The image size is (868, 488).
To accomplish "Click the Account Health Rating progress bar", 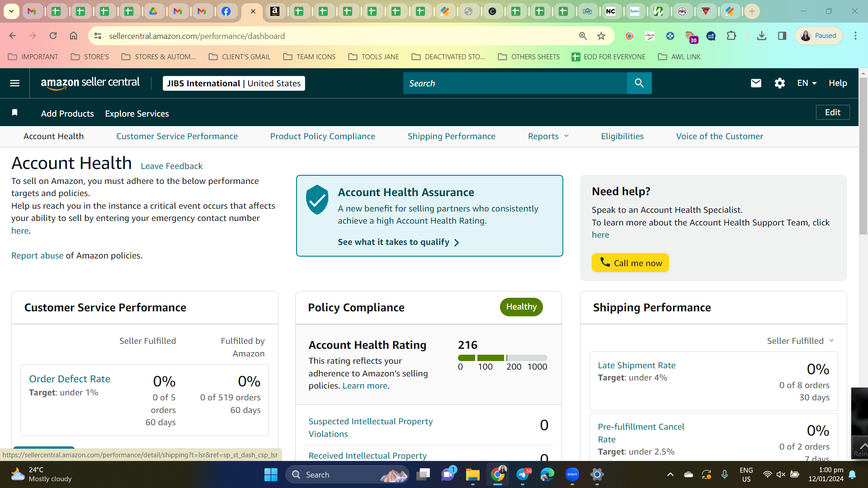I will coord(503,358).
